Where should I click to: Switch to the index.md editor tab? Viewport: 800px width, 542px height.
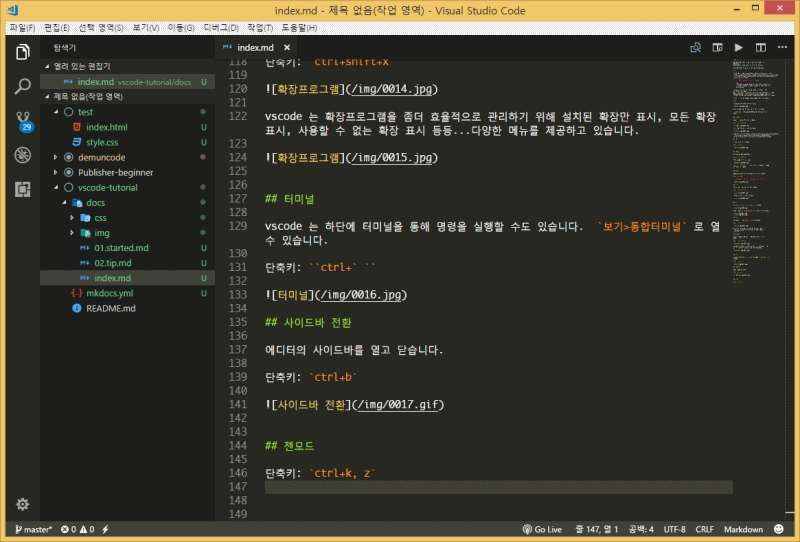tap(255, 47)
